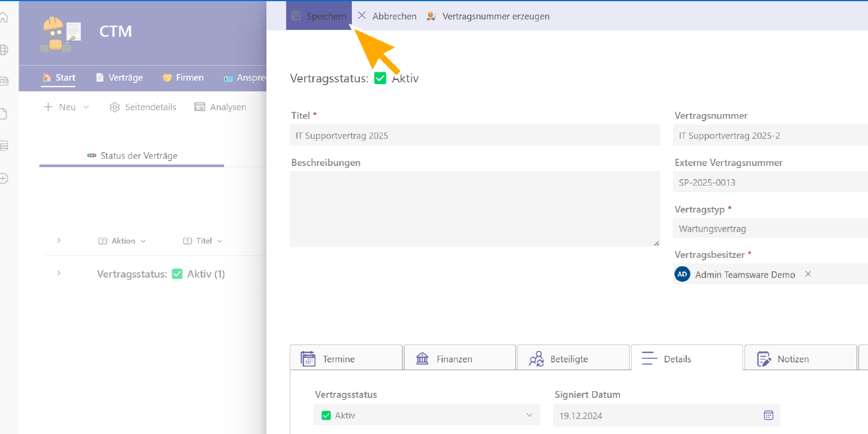The image size is (868, 434).
Task: Expand the Neu dropdown menu
Action: [x=85, y=107]
